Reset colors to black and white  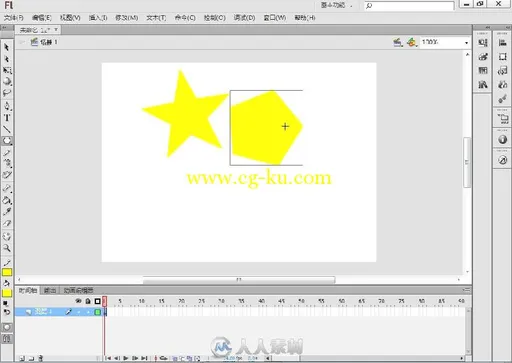click(x=6, y=304)
